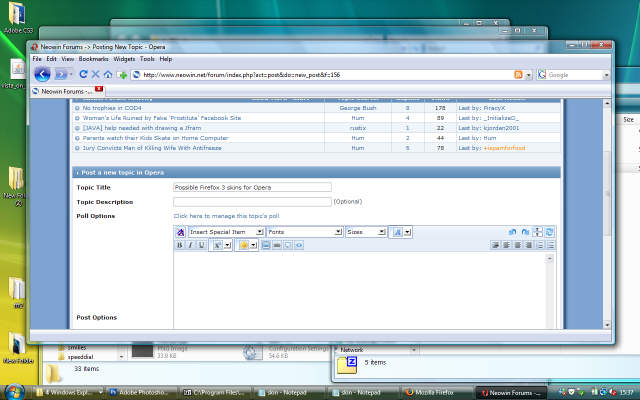
Task: Click the smiley emoticon button
Action: tap(244, 245)
